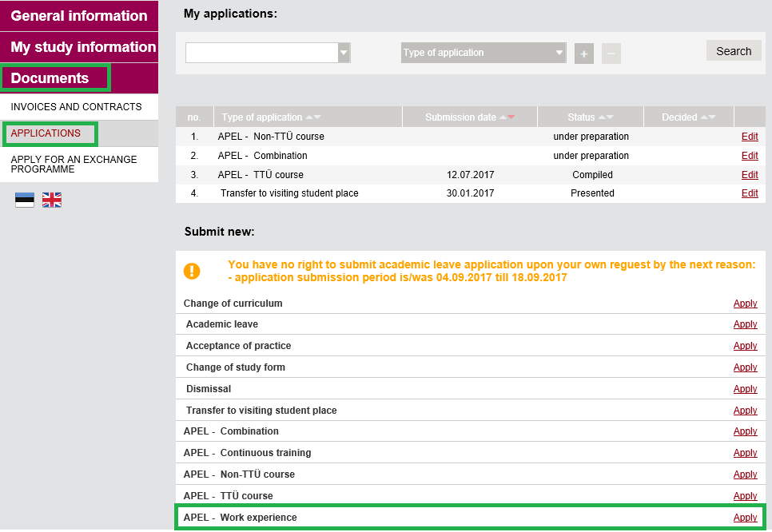Edit APEL Combination application
This screenshot has width=772, height=532.
(750, 156)
